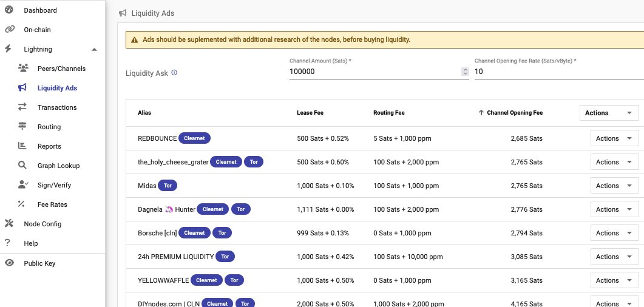Viewport: 644px width, 307px height.
Task: Click the Channel Opening Fee Rate field
Action: (x=559, y=72)
